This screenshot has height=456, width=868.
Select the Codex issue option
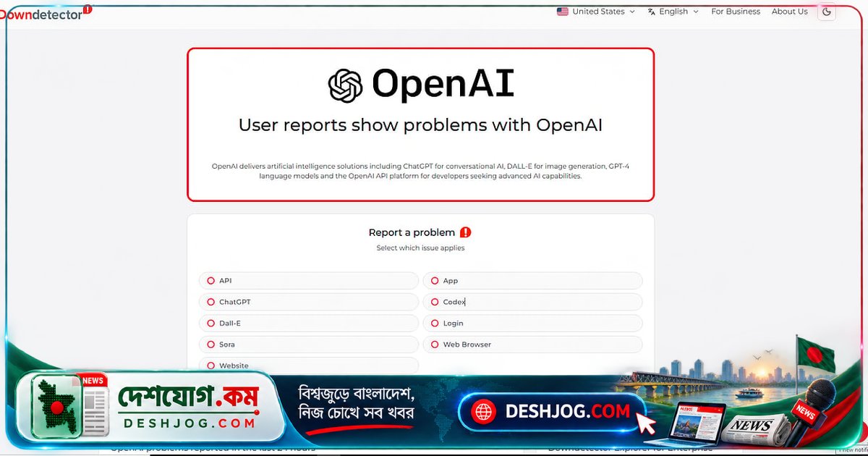tap(532, 302)
